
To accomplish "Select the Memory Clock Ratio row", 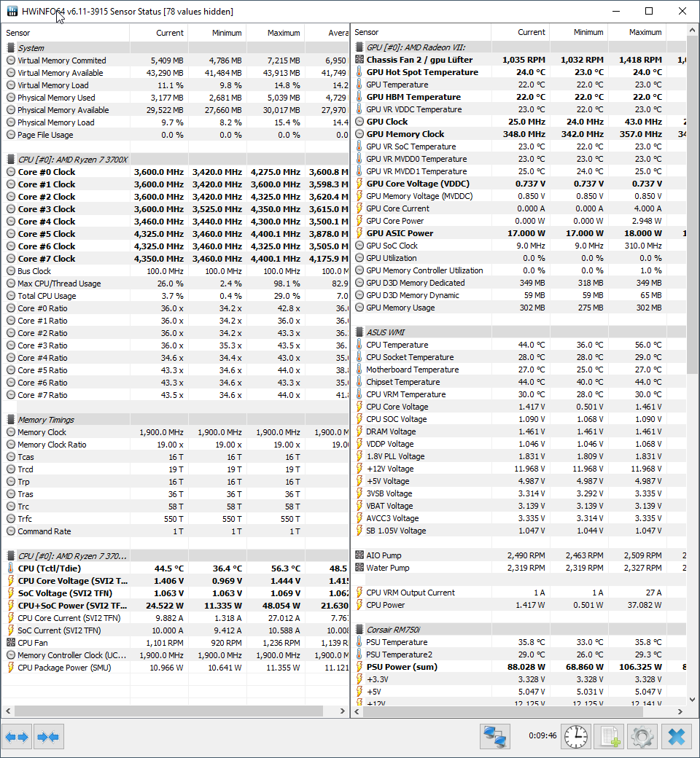I will (x=175, y=445).
